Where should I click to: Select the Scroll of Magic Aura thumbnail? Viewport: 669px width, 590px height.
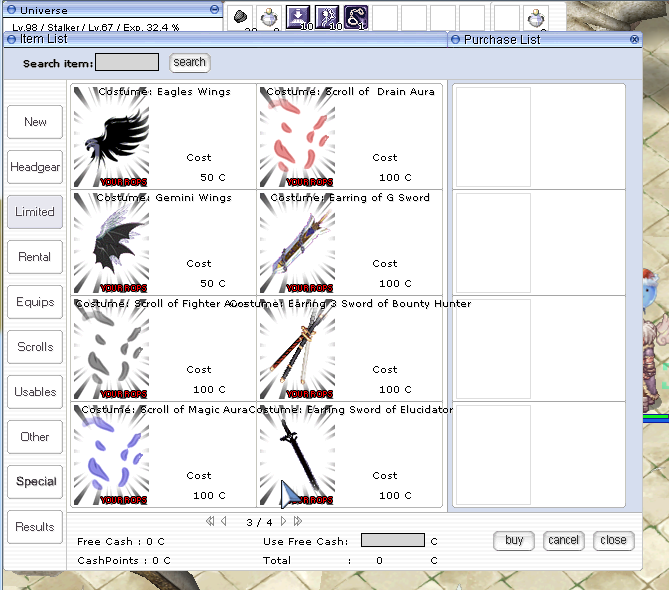pyautogui.click(x=111, y=455)
